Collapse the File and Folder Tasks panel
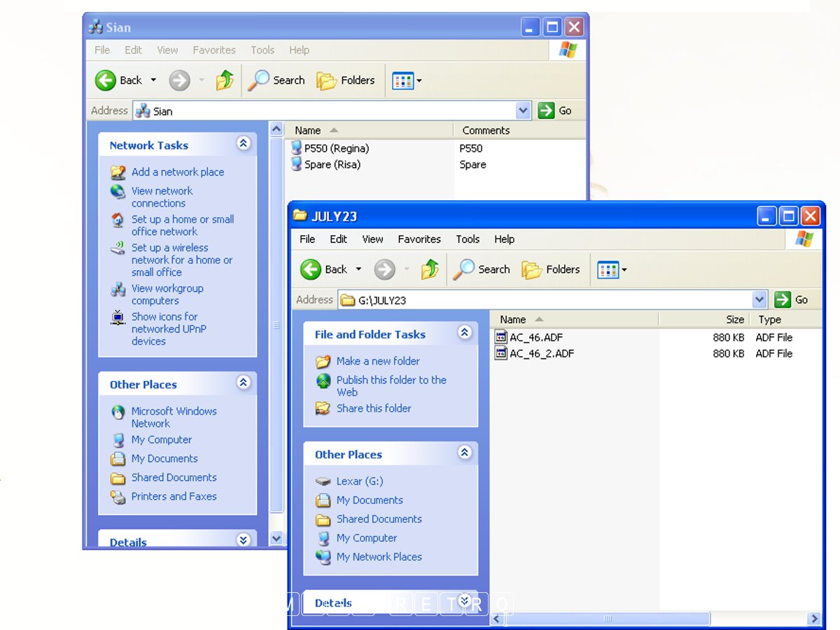The width and height of the screenshot is (840, 630). [465, 333]
